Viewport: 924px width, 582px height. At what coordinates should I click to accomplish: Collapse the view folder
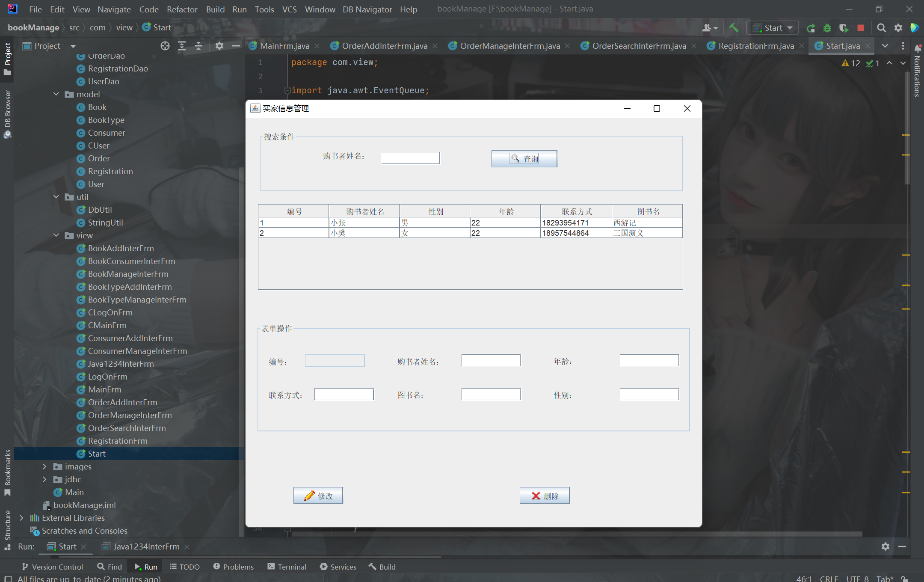tap(56, 235)
